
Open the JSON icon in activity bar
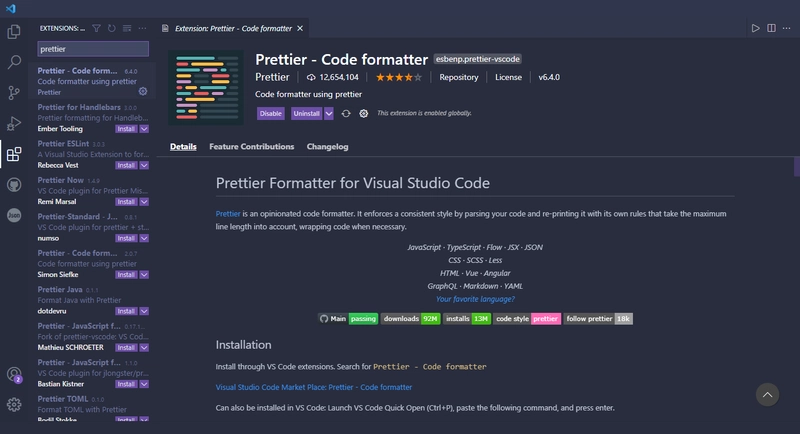pyautogui.click(x=14, y=215)
